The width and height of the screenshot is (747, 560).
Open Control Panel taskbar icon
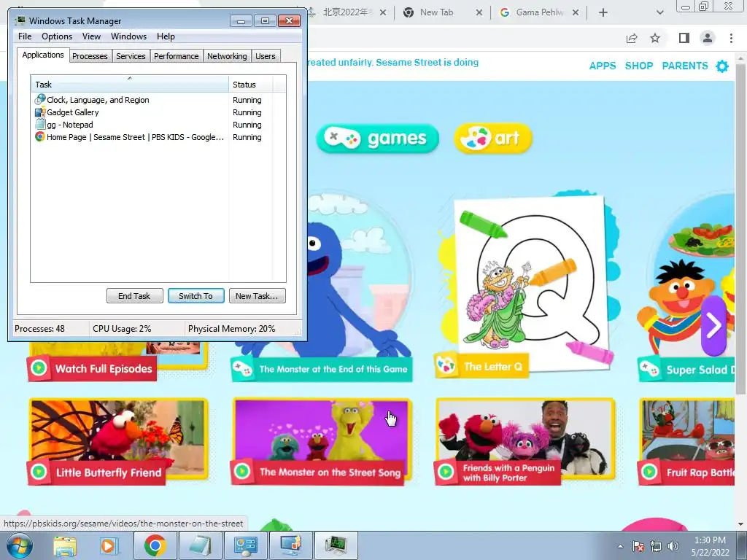(245, 545)
